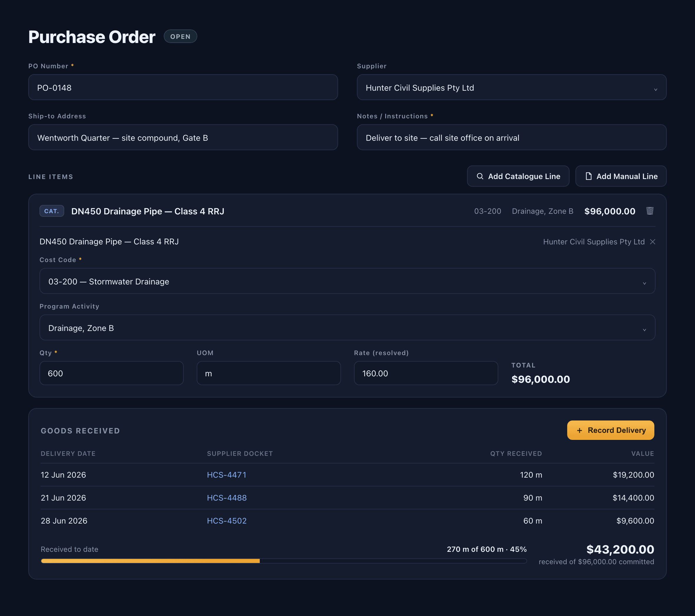Open the Program Activity dropdown
This screenshot has width=695, height=616.
coord(347,328)
